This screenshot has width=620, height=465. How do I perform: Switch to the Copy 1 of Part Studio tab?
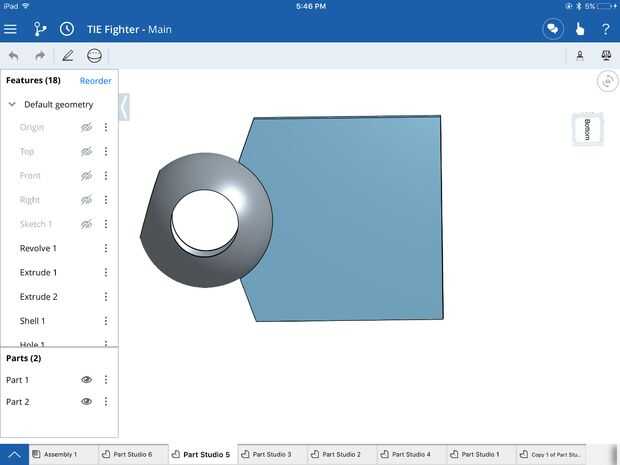coord(550,454)
